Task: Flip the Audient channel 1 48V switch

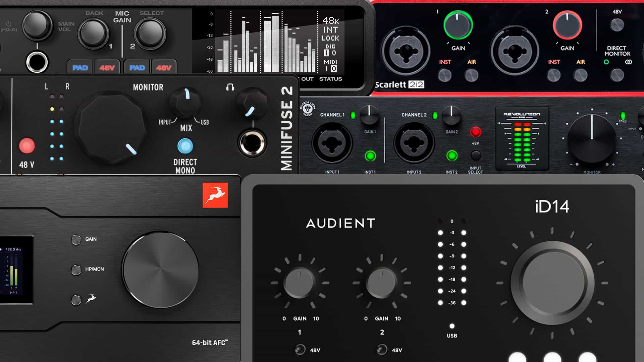Action: click(300, 349)
